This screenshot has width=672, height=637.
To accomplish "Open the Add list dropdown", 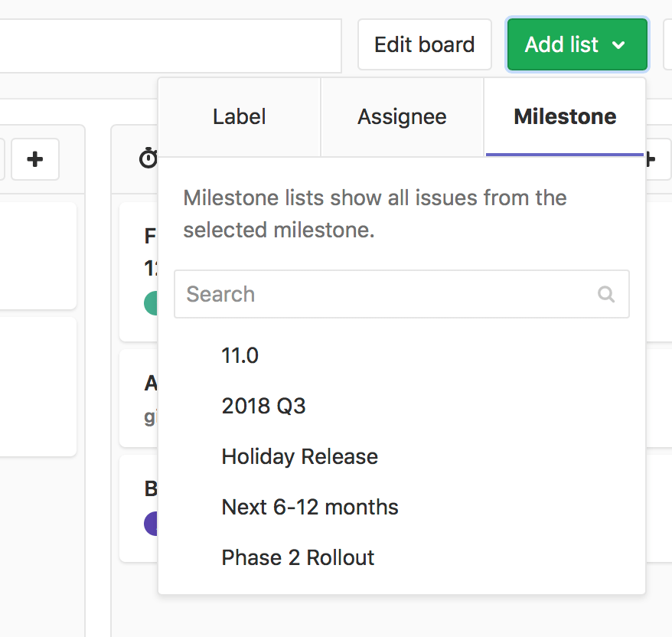I will click(x=577, y=44).
